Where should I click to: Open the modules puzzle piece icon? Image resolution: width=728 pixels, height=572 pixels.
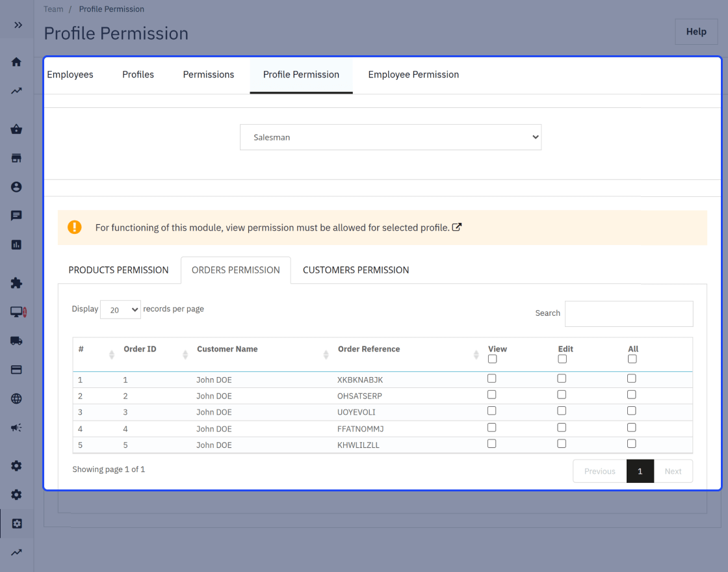point(16,283)
